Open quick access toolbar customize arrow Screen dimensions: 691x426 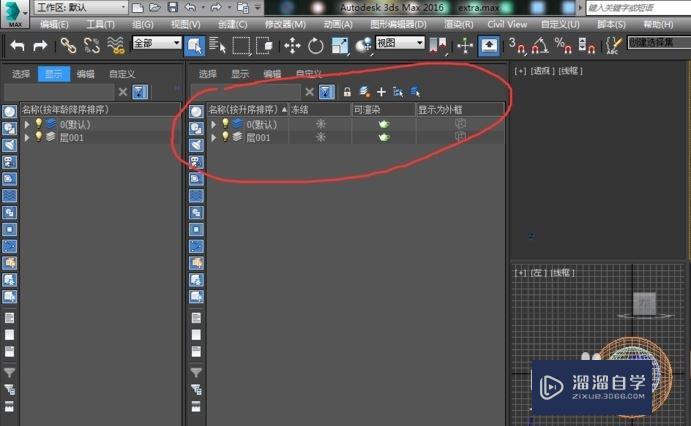click(258, 7)
